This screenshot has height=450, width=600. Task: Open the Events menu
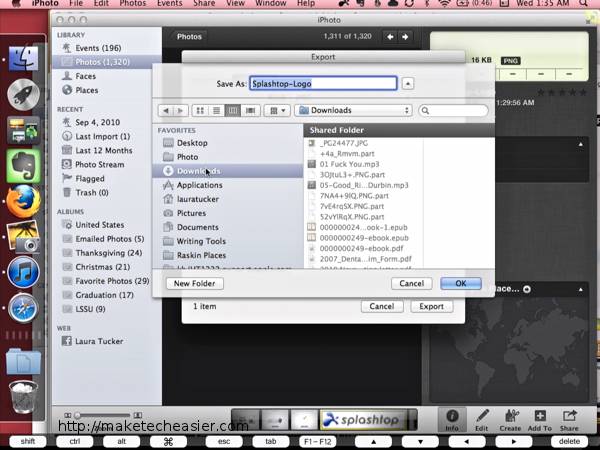(170, 3)
